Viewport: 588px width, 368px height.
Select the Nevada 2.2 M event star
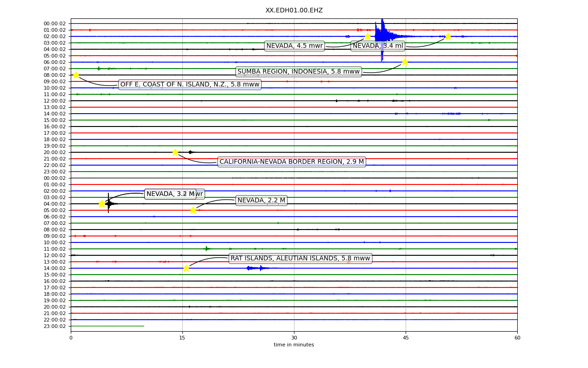pos(193,210)
